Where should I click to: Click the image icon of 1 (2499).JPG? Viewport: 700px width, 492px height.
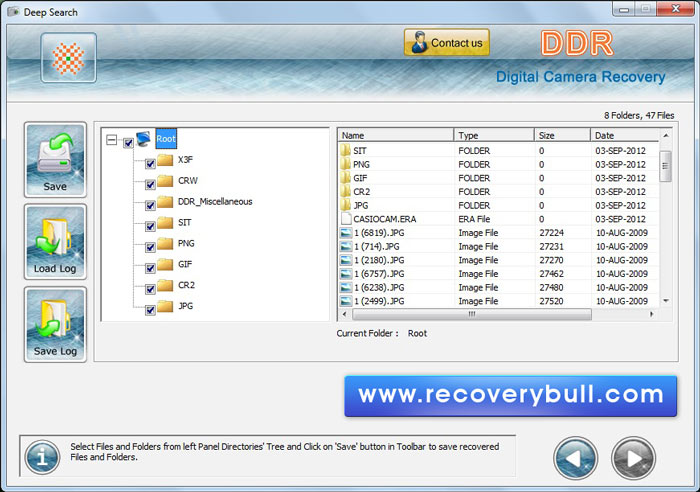[346, 301]
